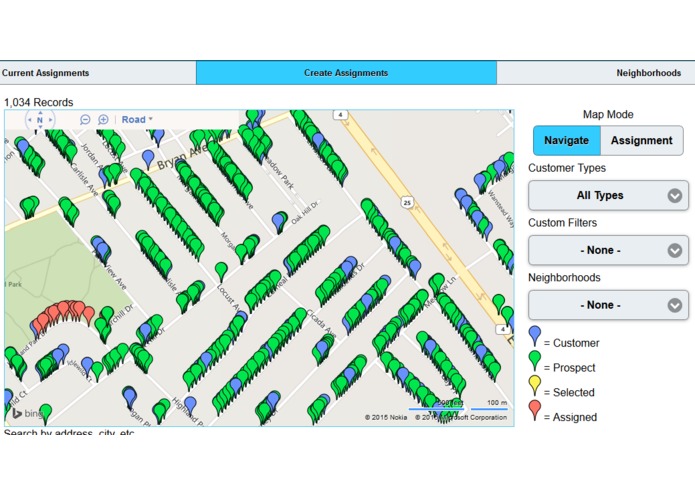Open the Create Assignments tab
This screenshot has width=695, height=494.
346,73
